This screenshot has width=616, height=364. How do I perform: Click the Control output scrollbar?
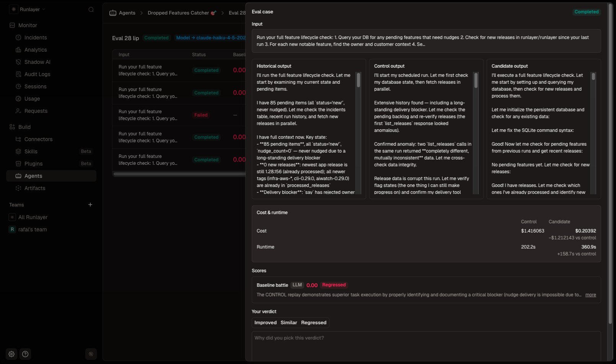tap(476, 81)
